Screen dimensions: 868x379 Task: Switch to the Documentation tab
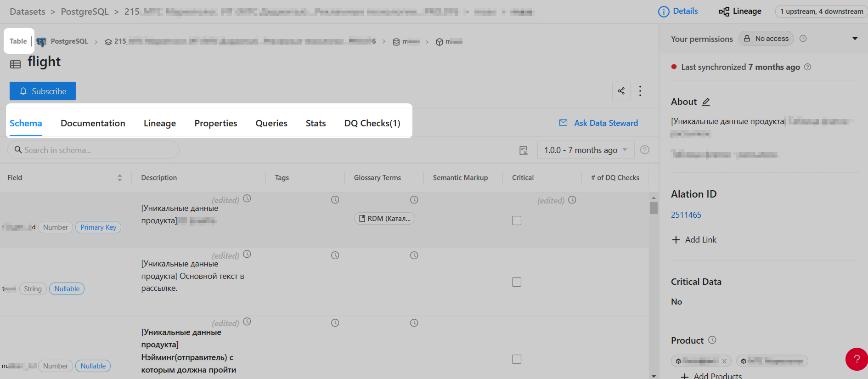pyautogui.click(x=93, y=123)
